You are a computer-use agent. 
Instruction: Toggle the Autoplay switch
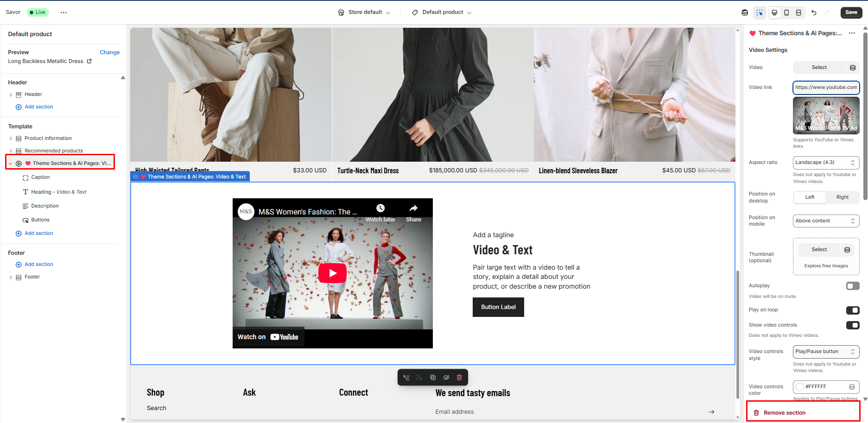click(x=853, y=286)
